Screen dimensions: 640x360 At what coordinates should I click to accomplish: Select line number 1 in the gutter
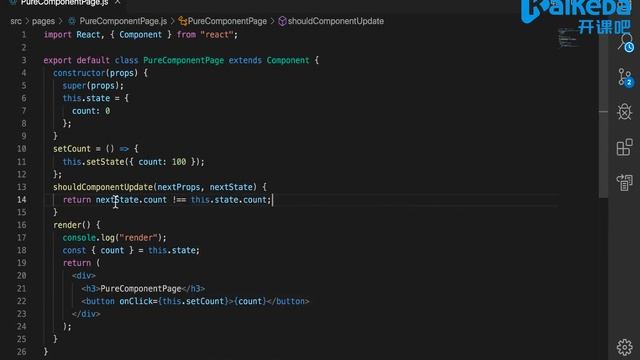click(x=24, y=35)
